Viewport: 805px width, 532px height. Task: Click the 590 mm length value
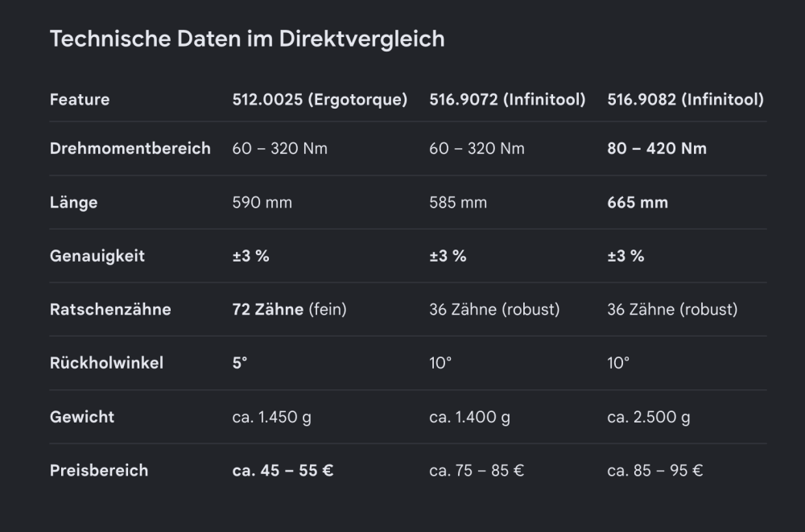tap(262, 202)
